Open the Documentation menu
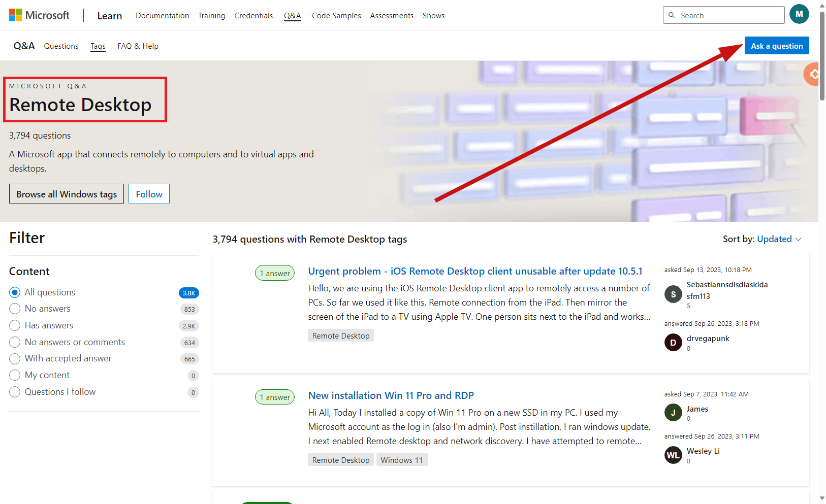826x504 pixels. click(x=162, y=16)
